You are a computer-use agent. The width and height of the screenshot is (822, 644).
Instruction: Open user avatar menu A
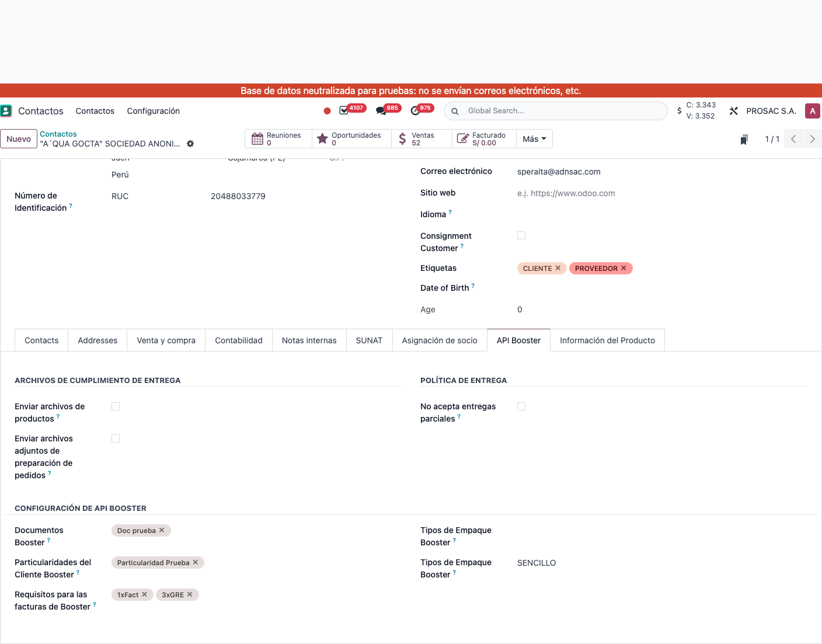(812, 111)
